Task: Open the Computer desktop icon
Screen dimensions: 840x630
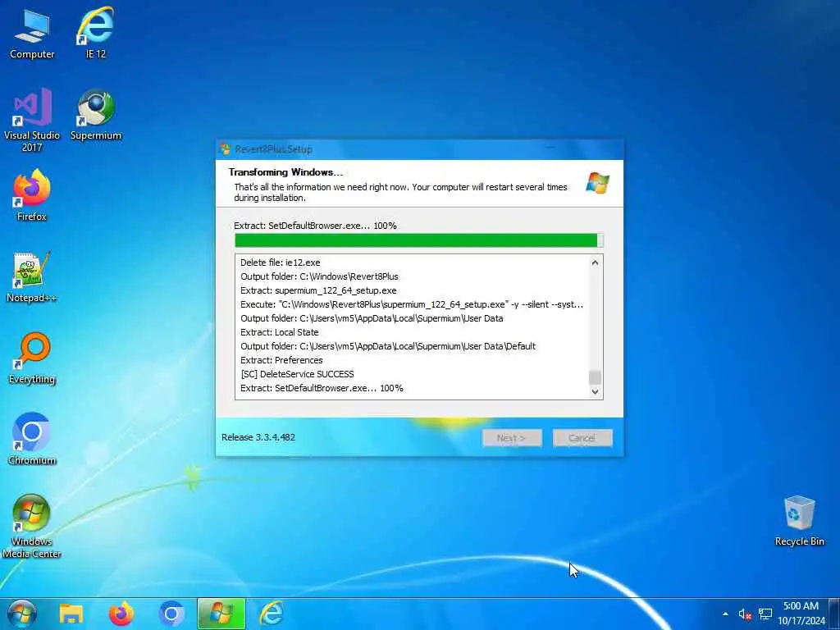Action: coord(32,34)
